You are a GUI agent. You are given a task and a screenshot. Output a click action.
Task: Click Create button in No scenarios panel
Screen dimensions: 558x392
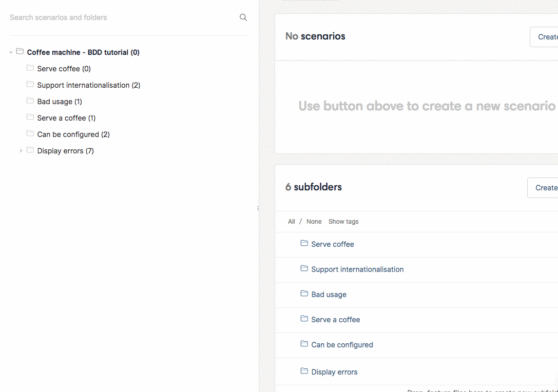coord(544,37)
